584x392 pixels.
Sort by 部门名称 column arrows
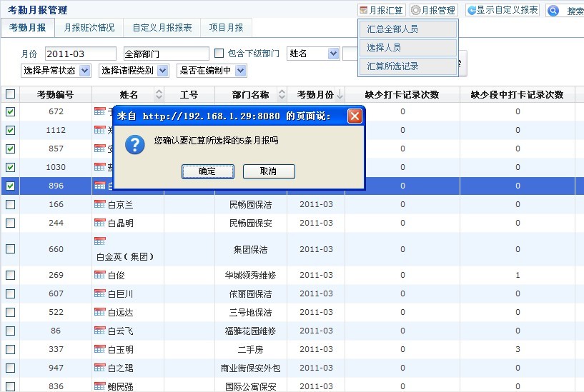(282, 94)
